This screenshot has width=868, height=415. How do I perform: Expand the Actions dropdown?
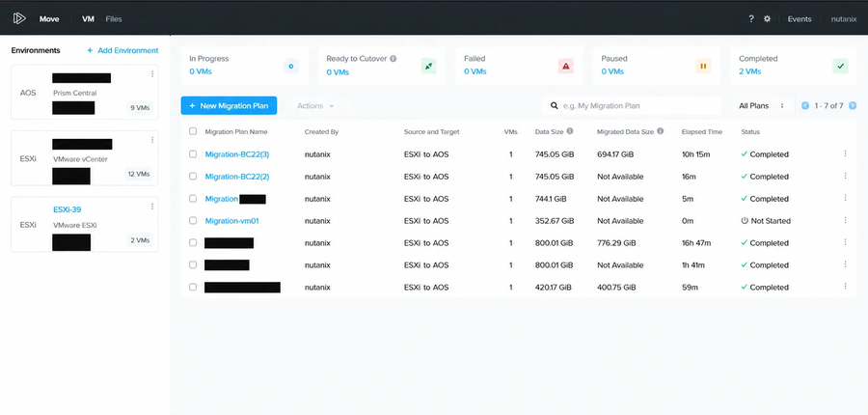[315, 105]
